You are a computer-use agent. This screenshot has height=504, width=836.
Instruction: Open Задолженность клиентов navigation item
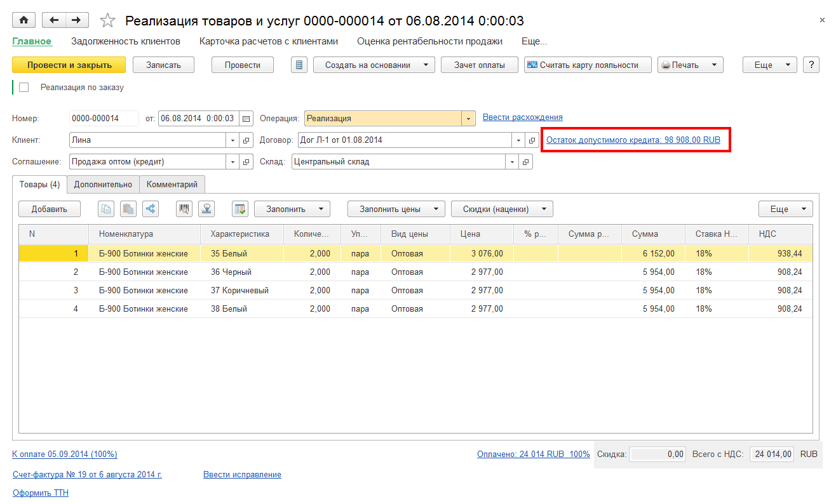pos(126,41)
